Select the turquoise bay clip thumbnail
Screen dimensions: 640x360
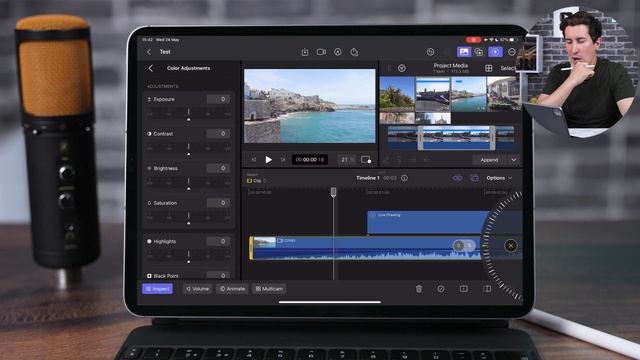coord(469,94)
